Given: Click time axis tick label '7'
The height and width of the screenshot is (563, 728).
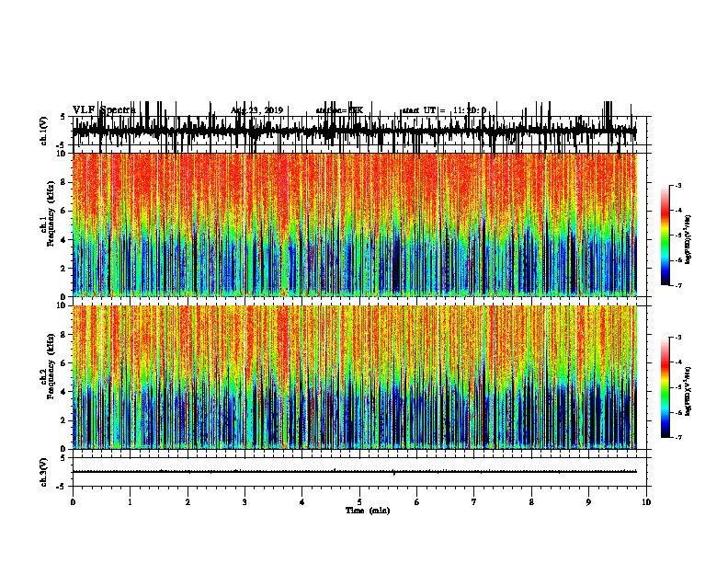Looking at the screenshot, I should click(473, 502).
